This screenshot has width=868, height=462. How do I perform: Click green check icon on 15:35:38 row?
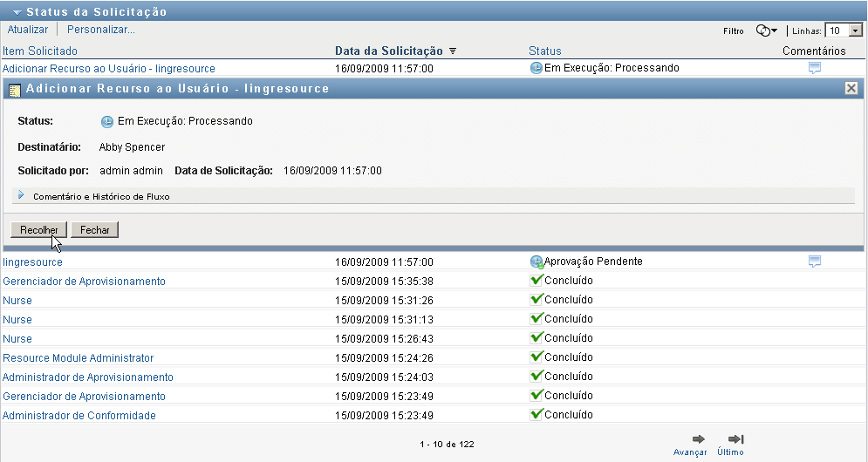point(537,280)
